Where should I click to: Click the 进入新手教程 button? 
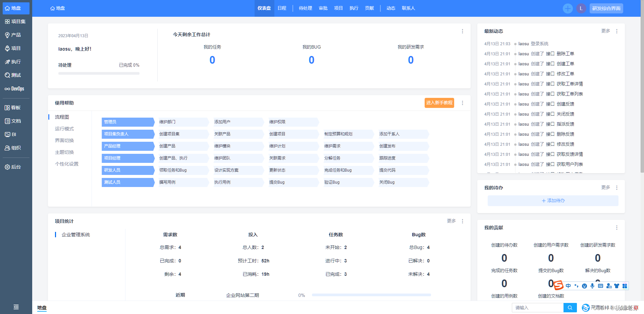(439, 103)
